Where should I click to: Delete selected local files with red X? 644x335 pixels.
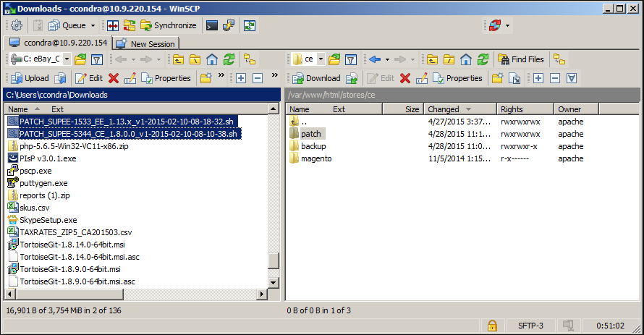coord(114,78)
